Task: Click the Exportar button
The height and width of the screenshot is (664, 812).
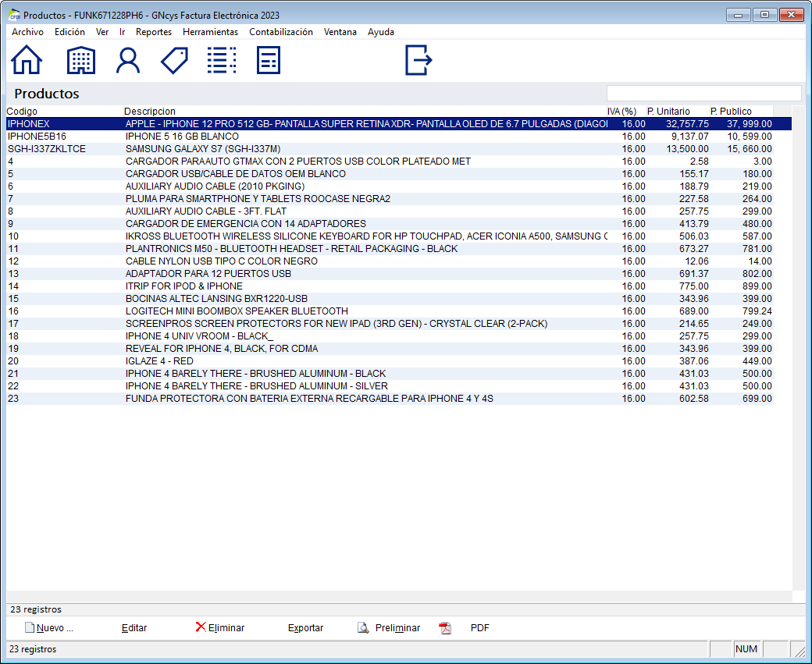Action: [x=305, y=628]
